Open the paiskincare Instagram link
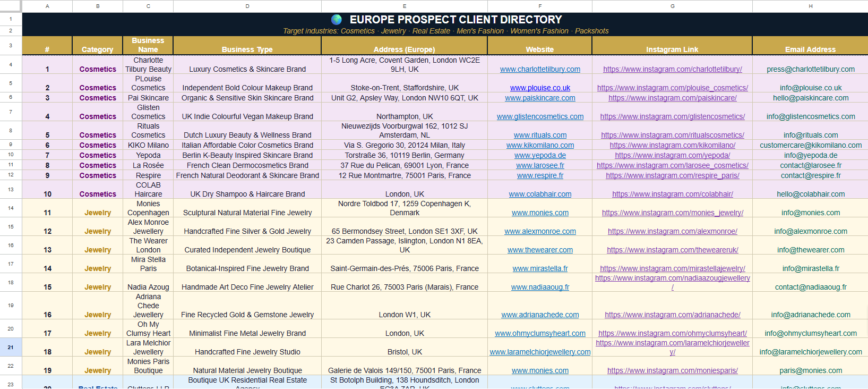This screenshot has width=868, height=389. click(672, 98)
